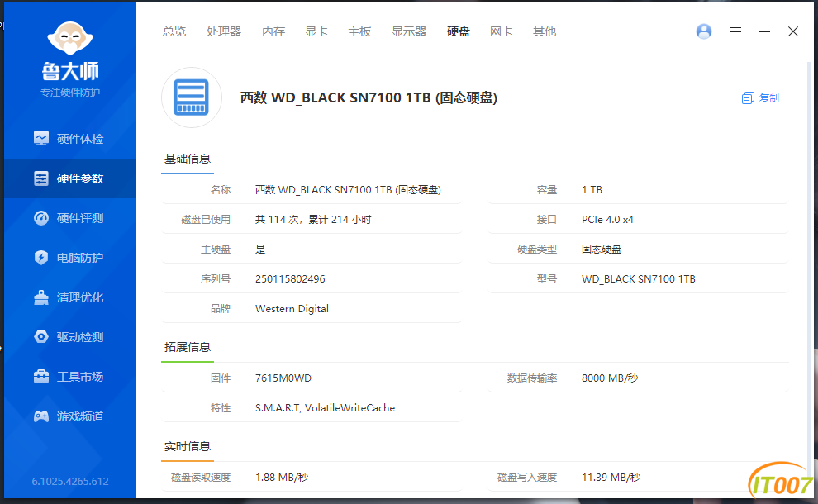The image size is (818, 504).
Task: Click the 工具市场 toolbox icon
Action: click(41, 377)
